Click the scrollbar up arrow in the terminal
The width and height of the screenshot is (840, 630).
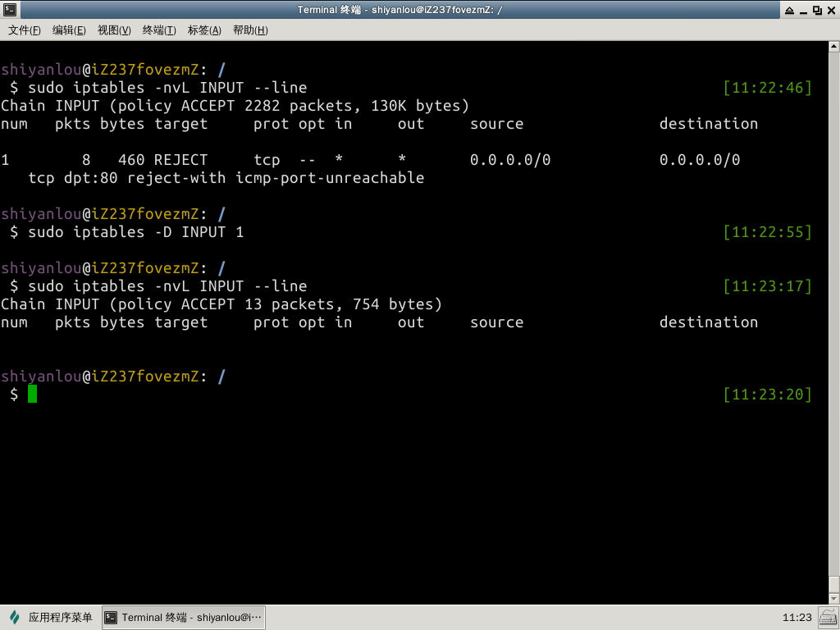pyautogui.click(x=833, y=48)
